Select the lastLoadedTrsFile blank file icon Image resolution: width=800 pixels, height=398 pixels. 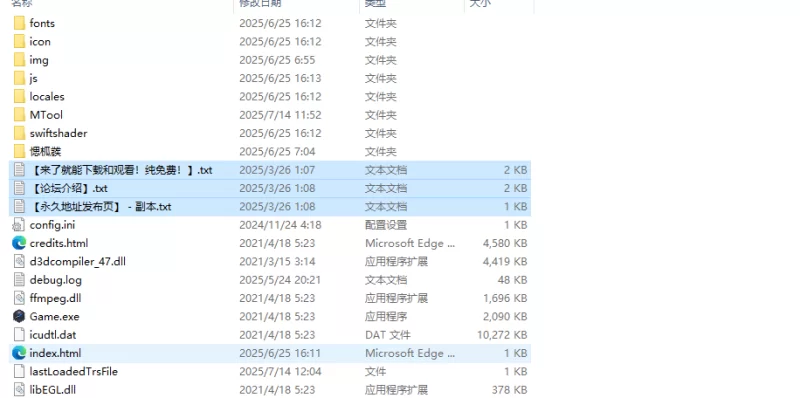(x=19, y=371)
